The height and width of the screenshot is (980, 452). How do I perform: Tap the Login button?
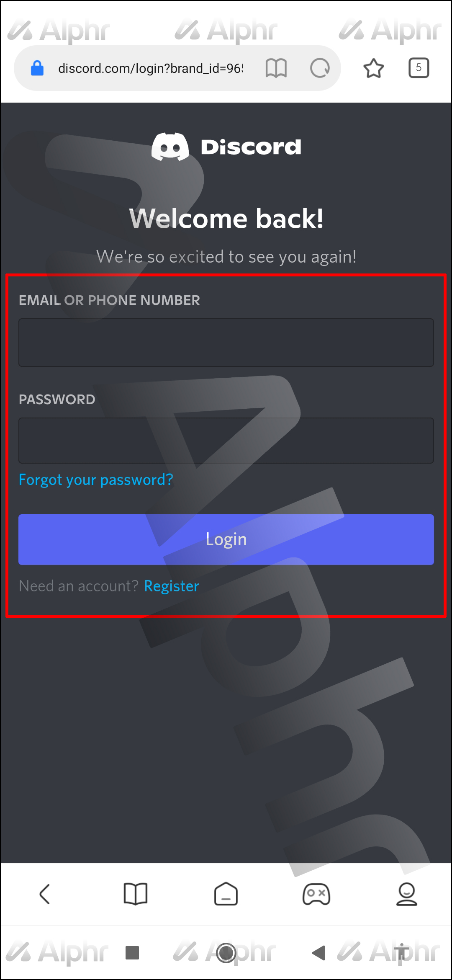click(x=226, y=539)
